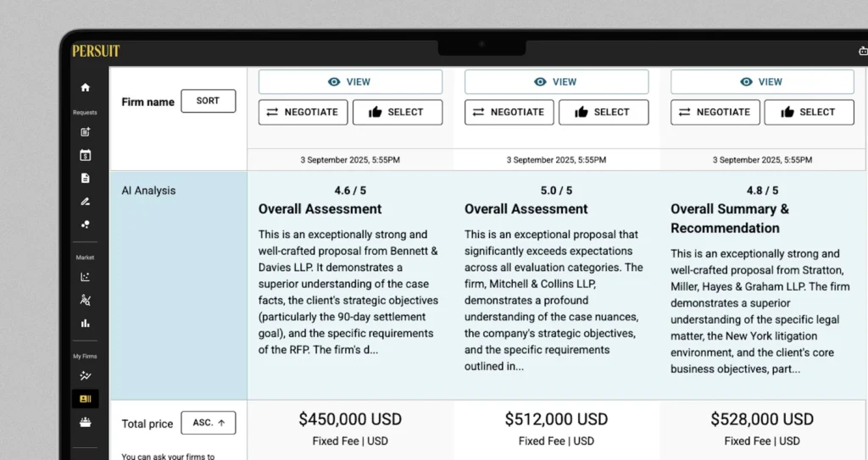868x460 pixels.
Task: View the Bennett & Davies LLP proposal
Action: click(350, 82)
